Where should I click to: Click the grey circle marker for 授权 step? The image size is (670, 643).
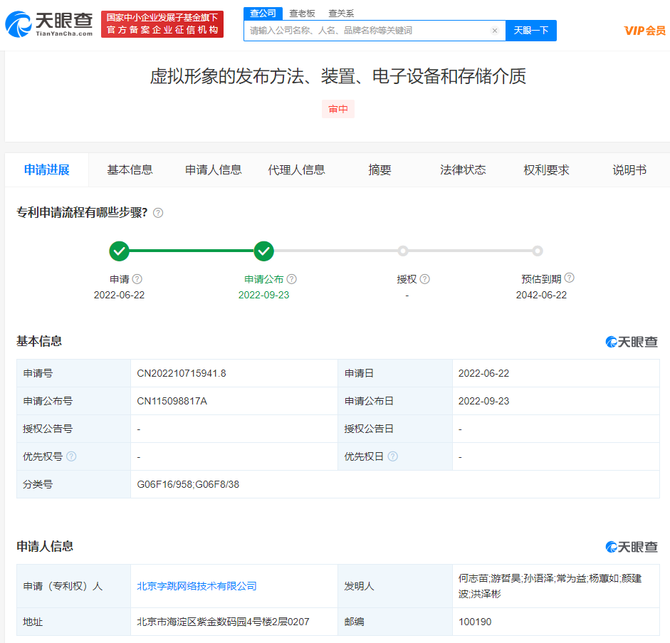403,251
